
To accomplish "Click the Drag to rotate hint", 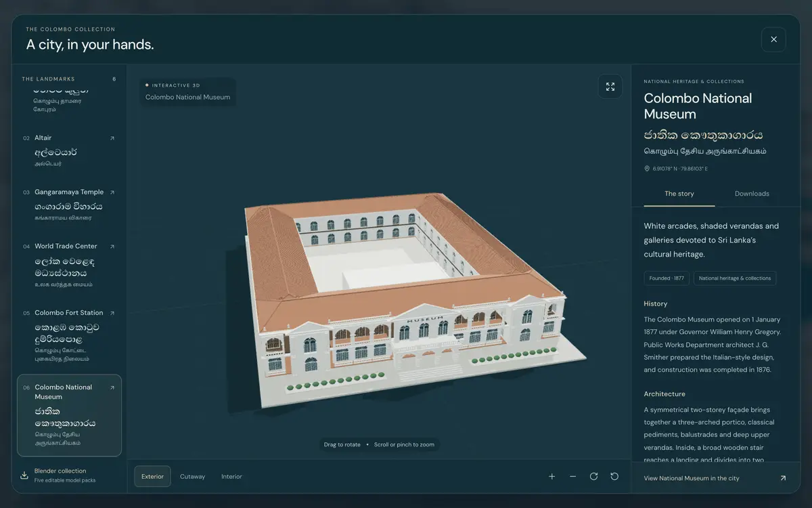I will point(342,444).
